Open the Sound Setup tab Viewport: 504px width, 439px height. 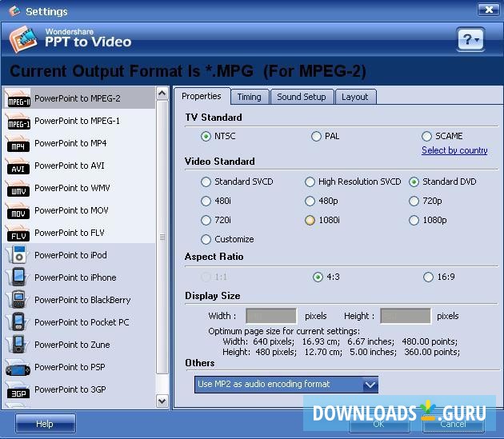click(x=302, y=97)
